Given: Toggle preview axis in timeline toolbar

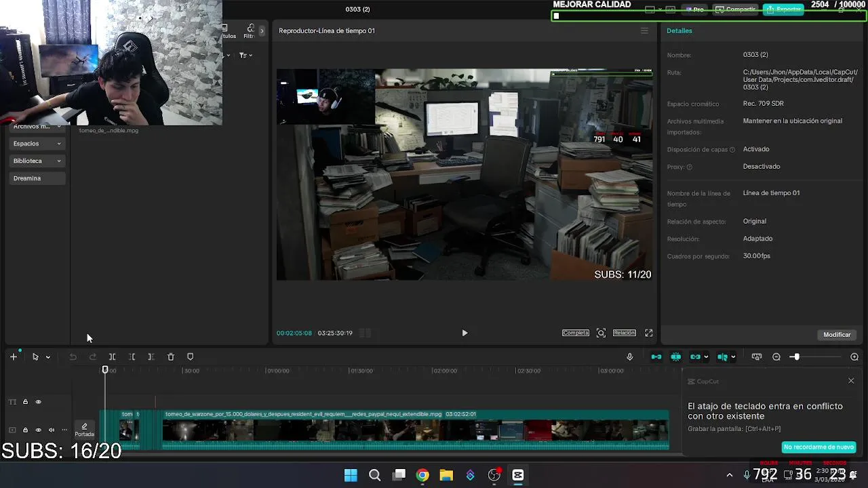Looking at the screenshot, I should point(722,357).
